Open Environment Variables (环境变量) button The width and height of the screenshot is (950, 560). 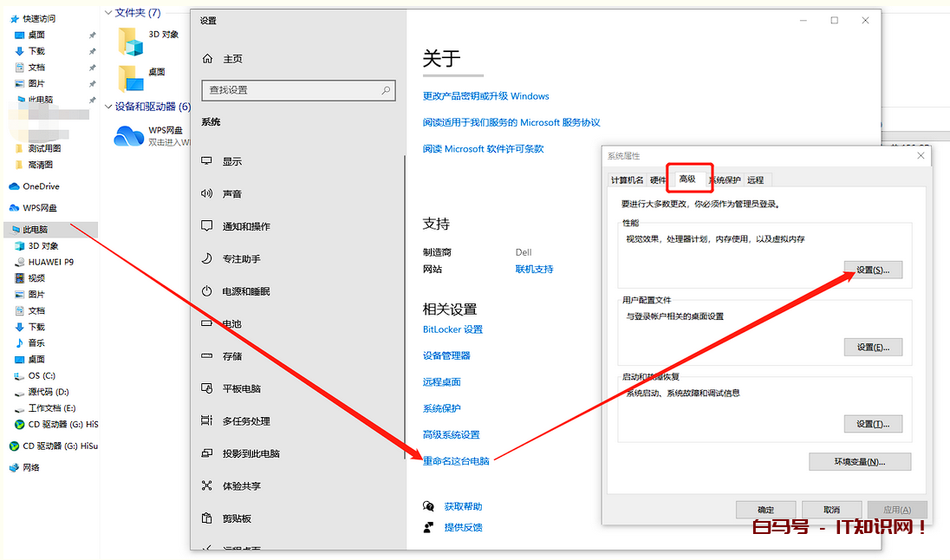(x=859, y=461)
